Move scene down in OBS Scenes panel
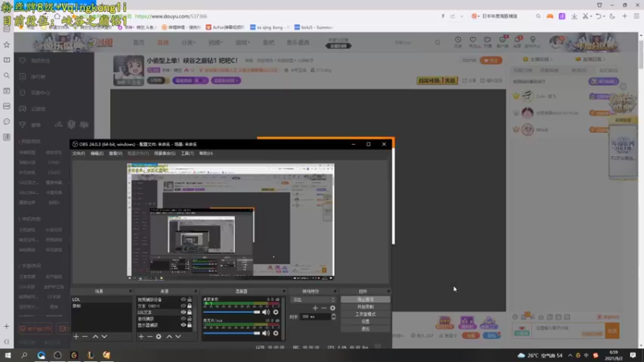This screenshot has width=644, height=362. point(105,336)
